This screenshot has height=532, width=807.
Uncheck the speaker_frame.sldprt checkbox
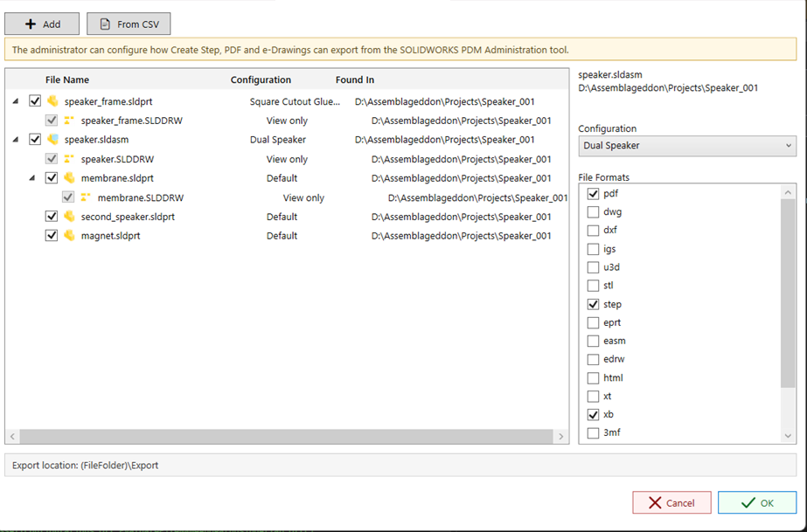click(x=34, y=100)
